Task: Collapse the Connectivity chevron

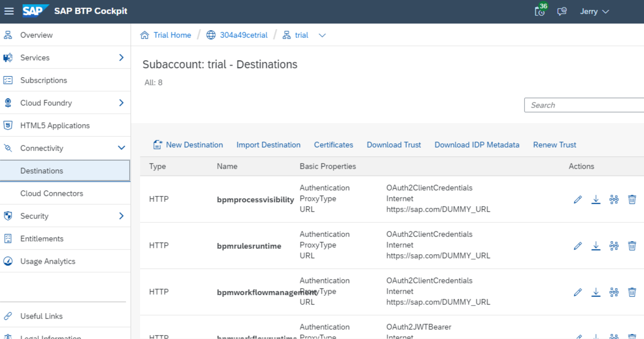Action: tap(121, 148)
